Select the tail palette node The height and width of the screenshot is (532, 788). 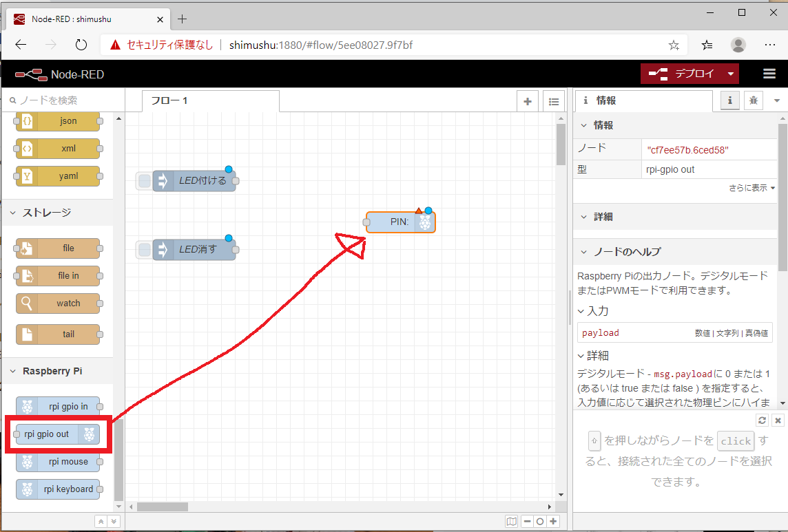pos(58,334)
